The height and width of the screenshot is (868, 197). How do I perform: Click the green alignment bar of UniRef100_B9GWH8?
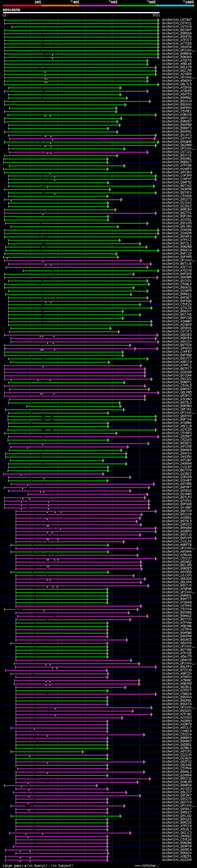pos(82,142)
